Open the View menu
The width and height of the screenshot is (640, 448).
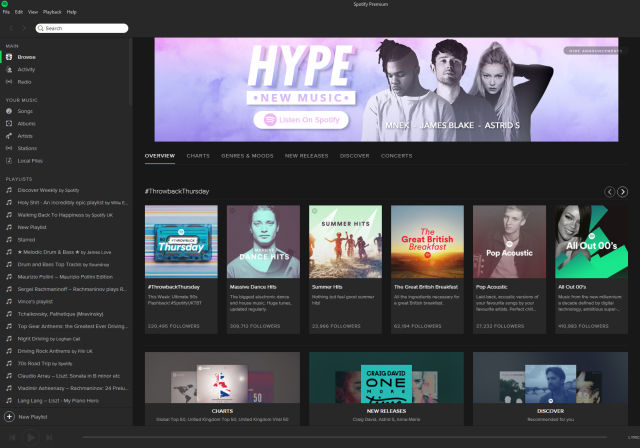click(x=33, y=12)
